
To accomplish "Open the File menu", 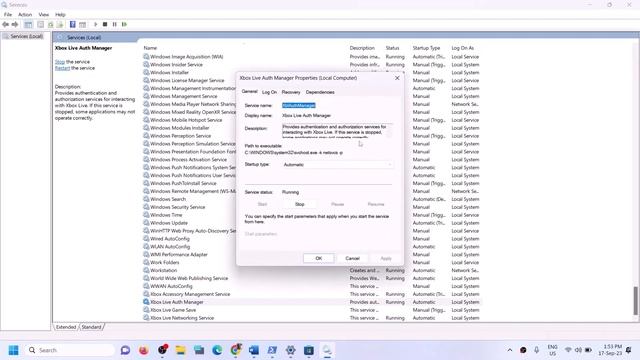I will click(8, 14).
